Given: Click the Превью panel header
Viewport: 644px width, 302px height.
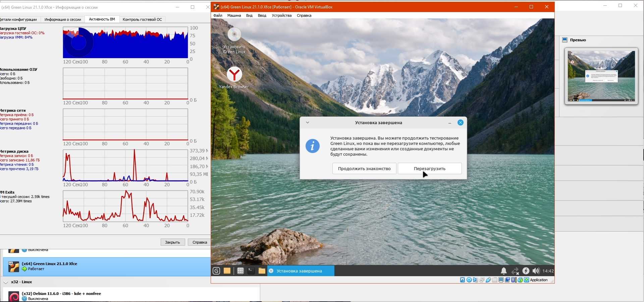Looking at the screenshot, I should pyautogui.click(x=578, y=40).
